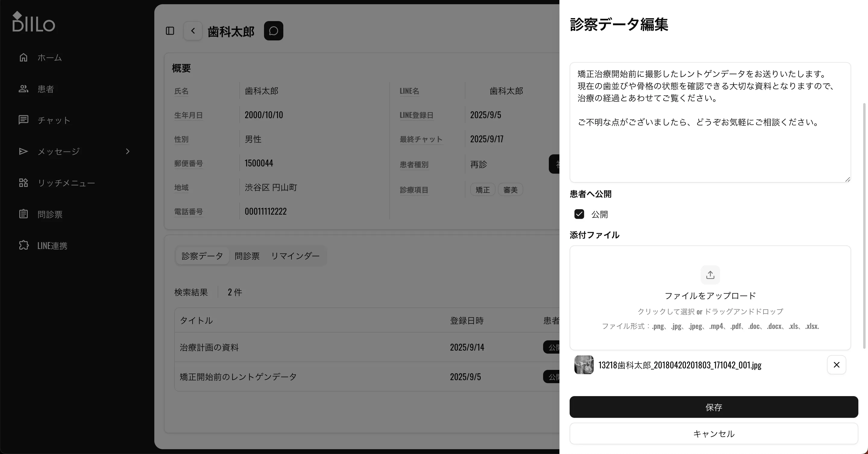Switch to the 問診票 tab
The image size is (868, 454).
[x=247, y=255]
